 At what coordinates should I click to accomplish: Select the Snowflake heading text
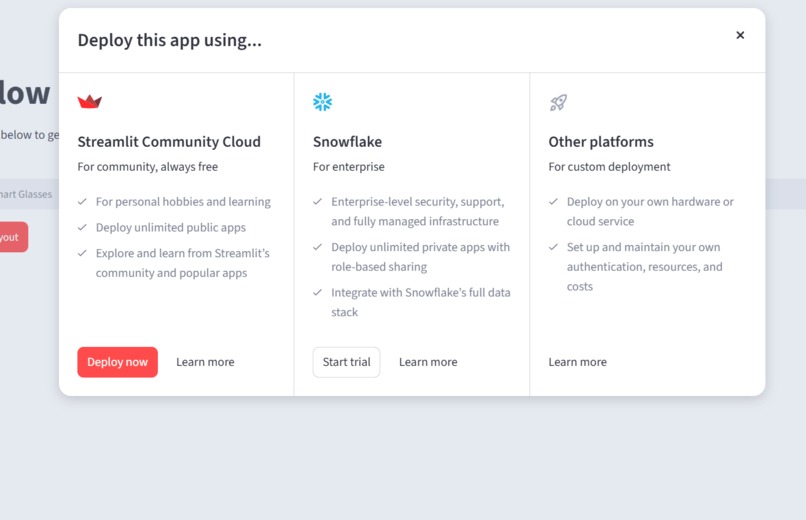pos(347,142)
